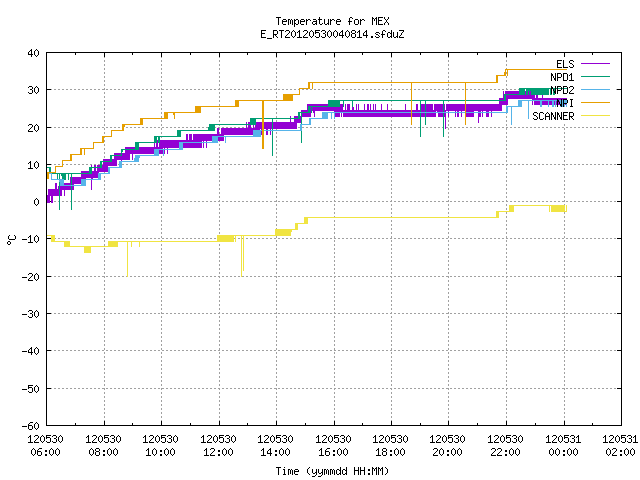This screenshot has height=480, width=640.
Task: Click the x-axis label 120530 18:00
Action: pyautogui.click(x=391, y=446)
